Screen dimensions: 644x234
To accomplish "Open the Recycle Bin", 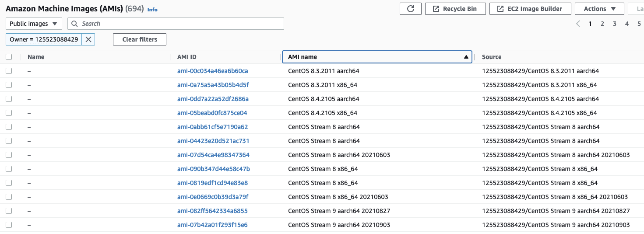I will click(x=455, y=9).
